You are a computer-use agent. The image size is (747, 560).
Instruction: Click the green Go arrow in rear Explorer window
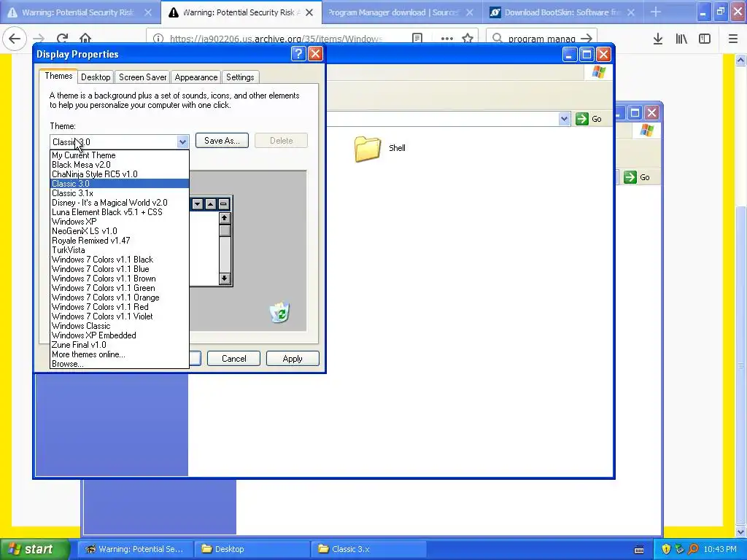point(630,177)
